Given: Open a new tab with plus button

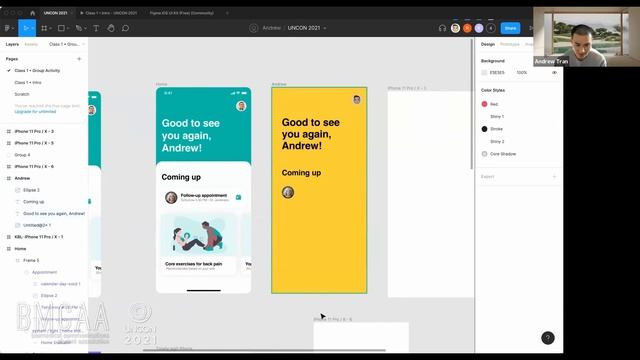Looking at the screenshot, I should pyautogui.click(x=227, y=13).
